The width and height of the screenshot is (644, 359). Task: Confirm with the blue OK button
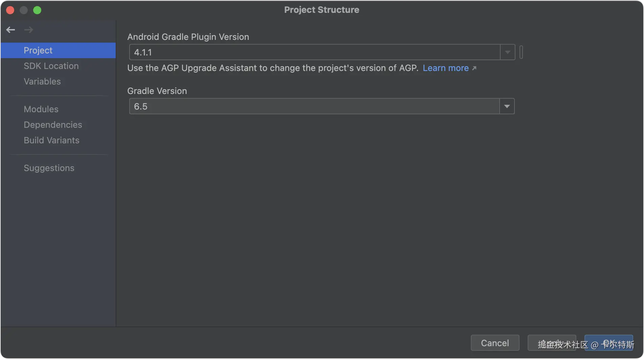[609, 343]
